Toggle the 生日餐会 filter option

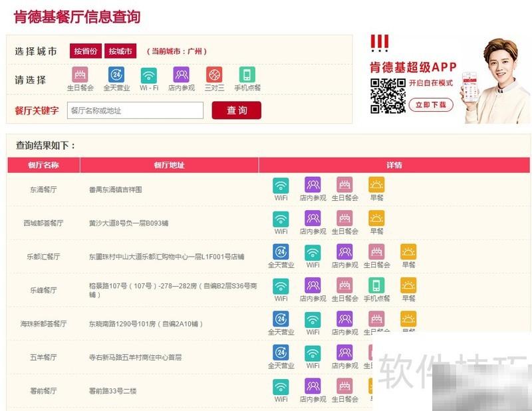tap(80, 76)
